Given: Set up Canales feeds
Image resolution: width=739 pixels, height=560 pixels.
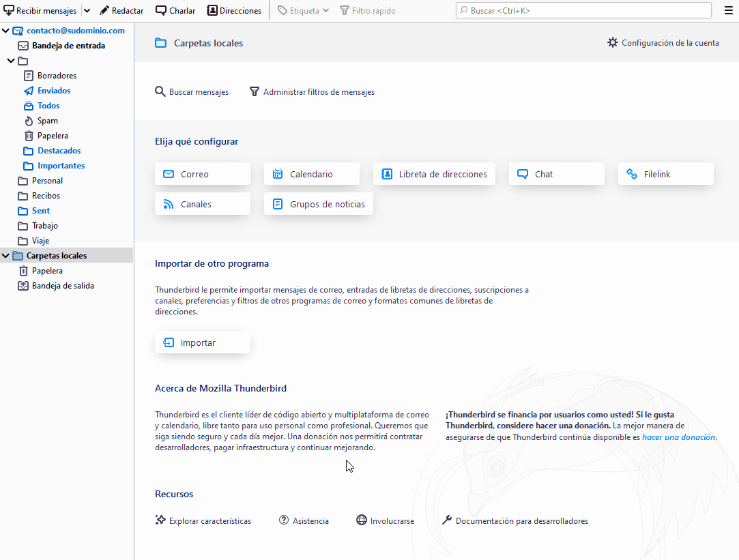Looking at the screenshot, I should pos(203,204).
